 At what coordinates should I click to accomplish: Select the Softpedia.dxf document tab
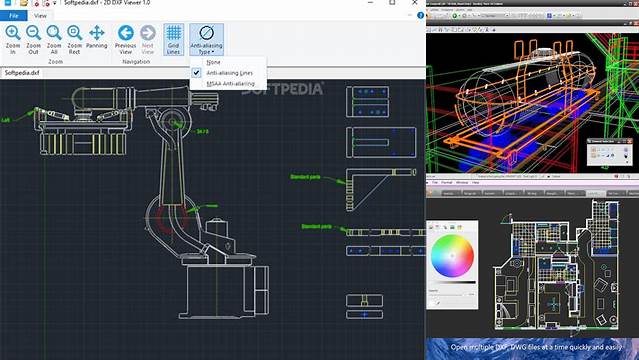pos(22,73)
